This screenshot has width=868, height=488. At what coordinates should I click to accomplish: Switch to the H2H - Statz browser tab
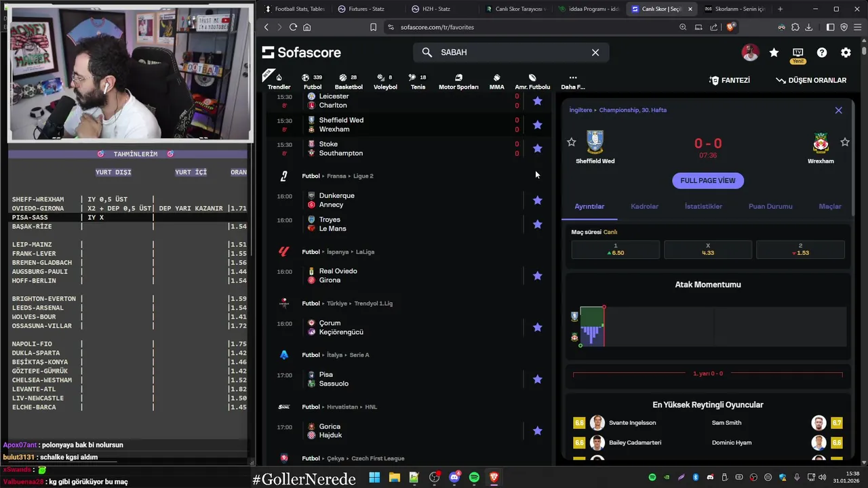click(436, 9)
